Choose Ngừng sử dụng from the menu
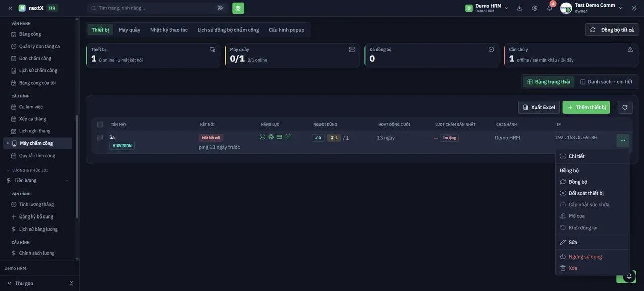 593,257
